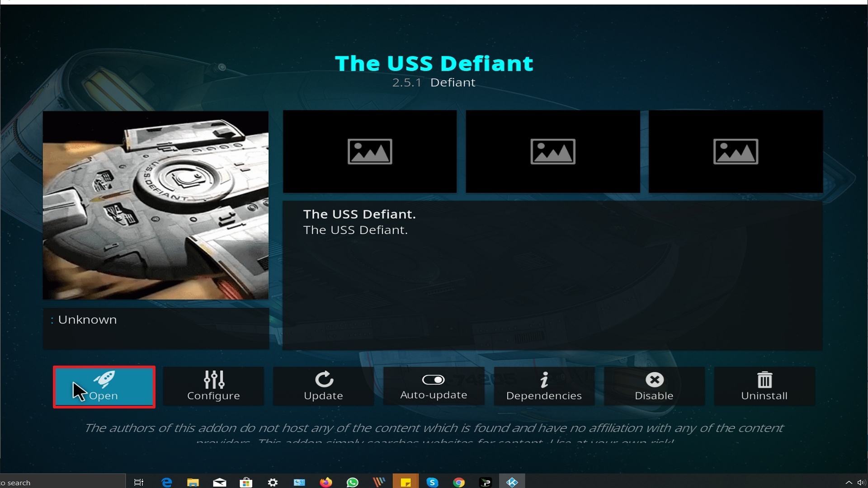Click the 'Unknown' author text
Screen dimensions: 868x488
87,320
